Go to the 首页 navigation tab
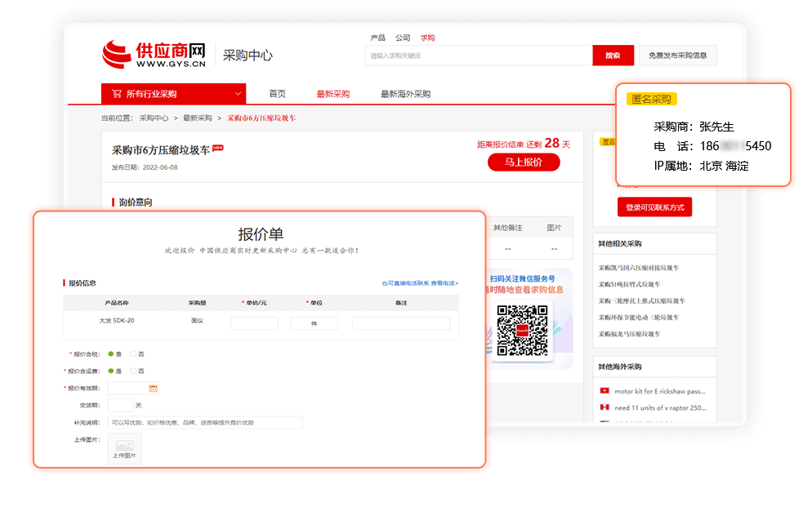This screenshot has width=812, height=525. point(278,94)
